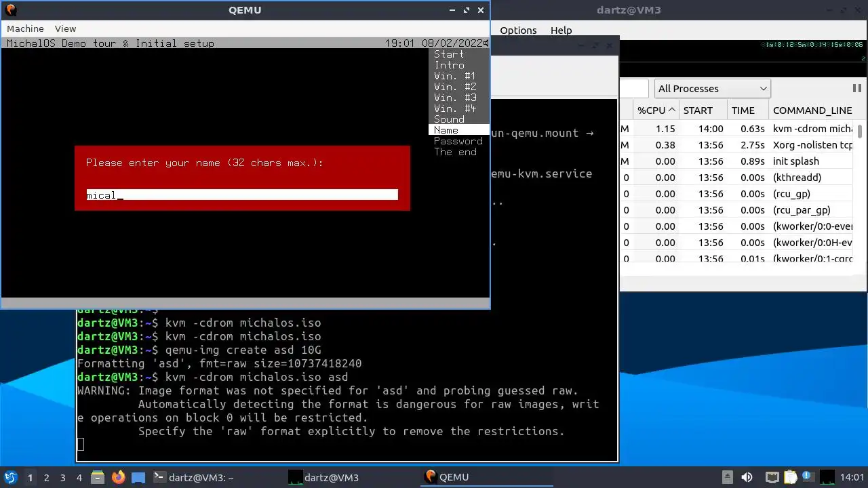Pause process updates with the pause icon

856,88
